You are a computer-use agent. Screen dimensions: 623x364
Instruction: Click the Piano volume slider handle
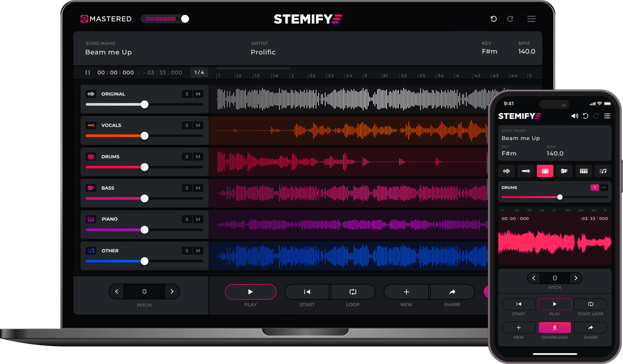[144, 230]
